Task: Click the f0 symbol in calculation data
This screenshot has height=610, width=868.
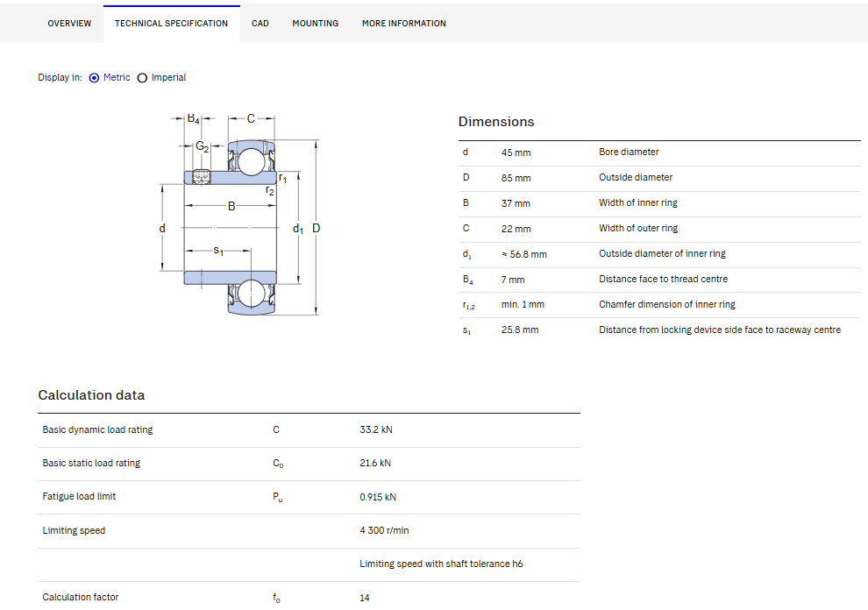Action: pyautogui.click(x=276, y=598)
